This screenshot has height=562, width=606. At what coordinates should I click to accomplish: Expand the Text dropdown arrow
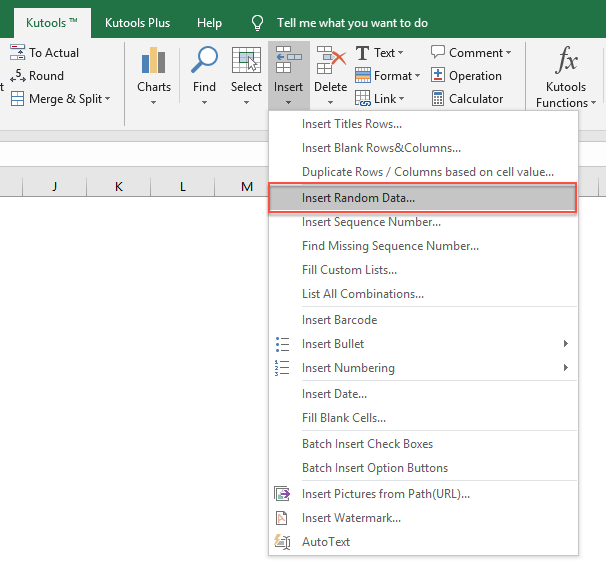pos(400,53)
